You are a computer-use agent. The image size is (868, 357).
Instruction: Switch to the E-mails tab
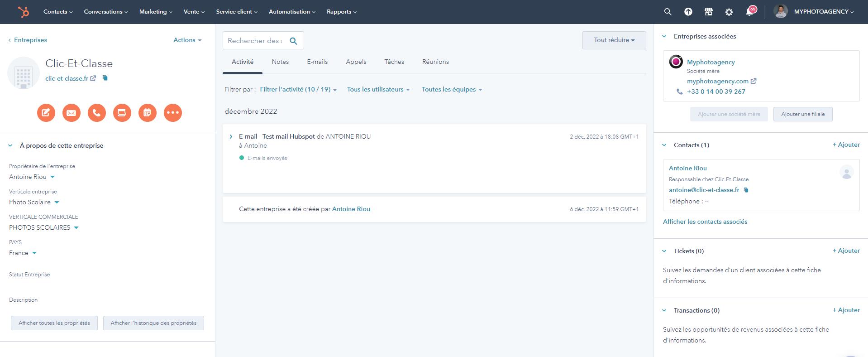point(317,62)
